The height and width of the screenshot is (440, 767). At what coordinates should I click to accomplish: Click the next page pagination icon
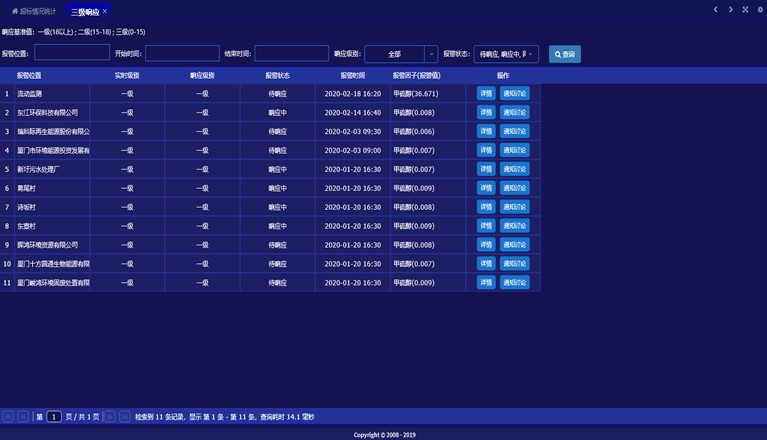110,416
